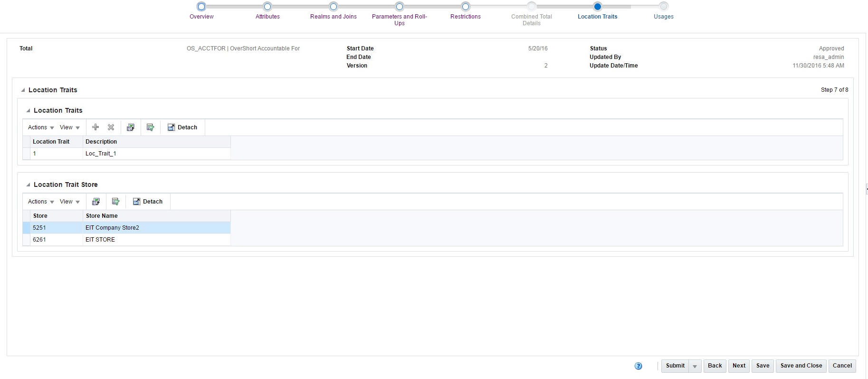Viewport: 868px width, 379px height.
Task: Export Location Trait Store table to Excel
Action: pyautogui.click(x=96, y=202)
